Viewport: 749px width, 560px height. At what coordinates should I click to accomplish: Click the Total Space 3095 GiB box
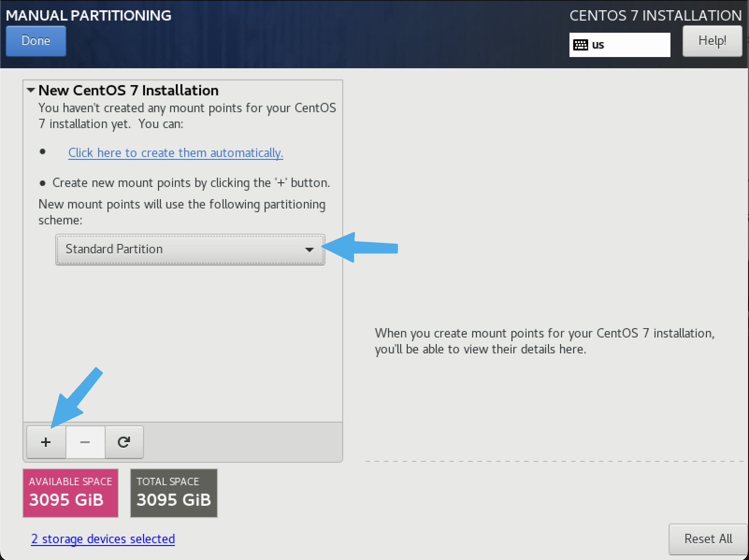pos(174,493)
